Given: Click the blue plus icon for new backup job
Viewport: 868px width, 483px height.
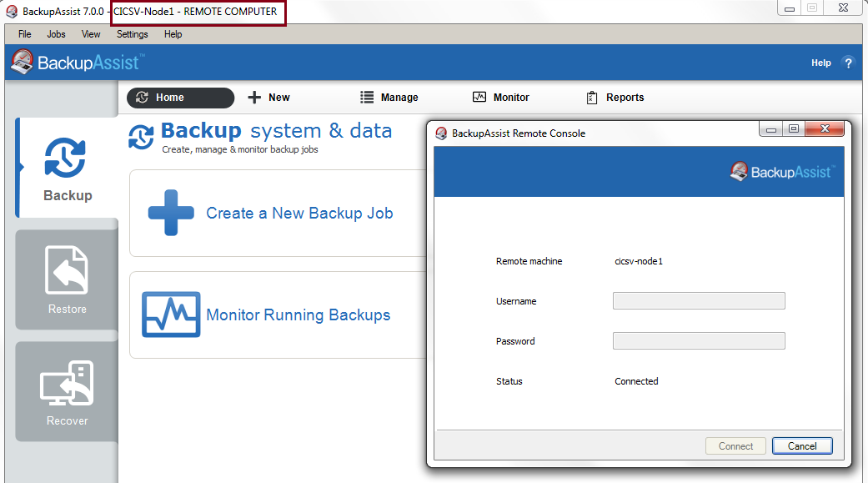Looking at the screenshot, I should [171, 213].
